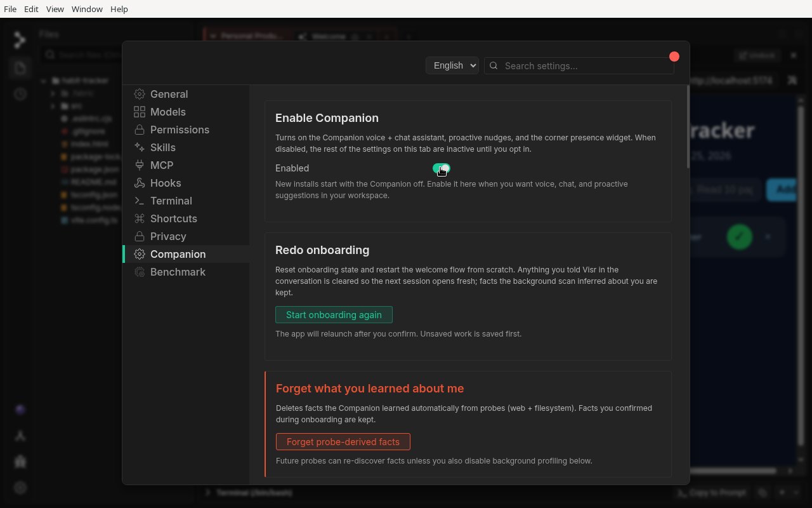The height and width of the screenshot is (508, 812).
Task: Click the Enable Companion heading
Action: point(327,118)
